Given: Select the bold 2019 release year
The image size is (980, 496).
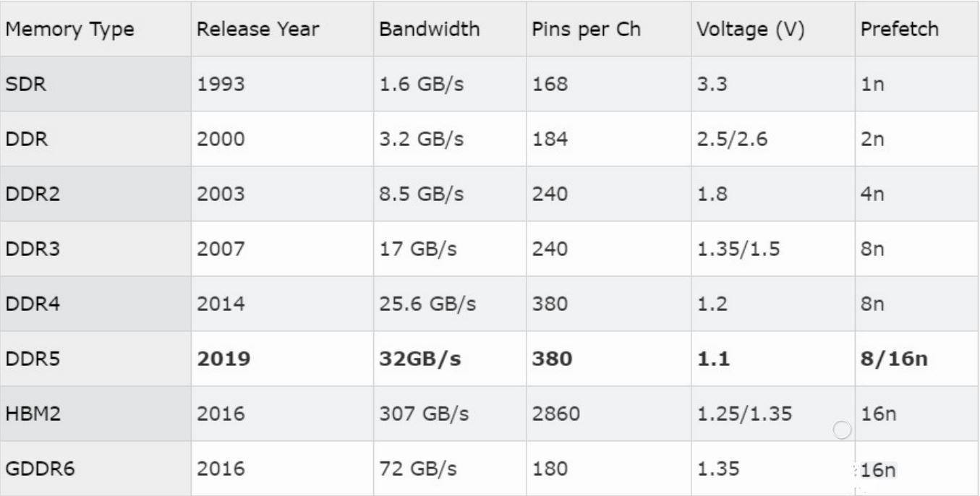Looking at the screenshot, I should pos(223,359).
